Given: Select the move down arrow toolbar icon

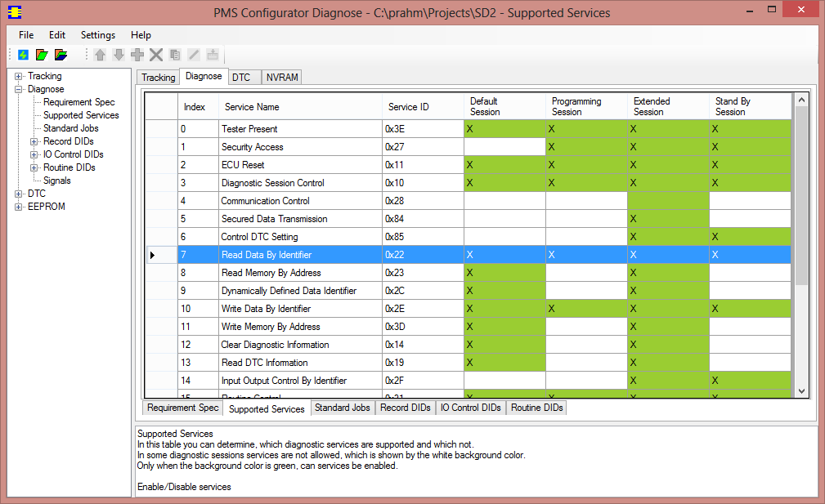Looking at the screenshot, I should point(118,55).
